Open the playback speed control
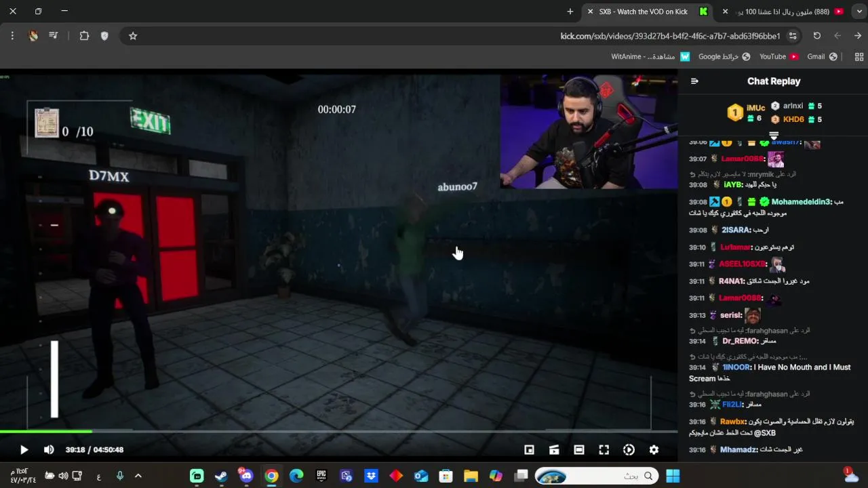The width and height of the screenshot is (868, 488). (x=629, y=449)
